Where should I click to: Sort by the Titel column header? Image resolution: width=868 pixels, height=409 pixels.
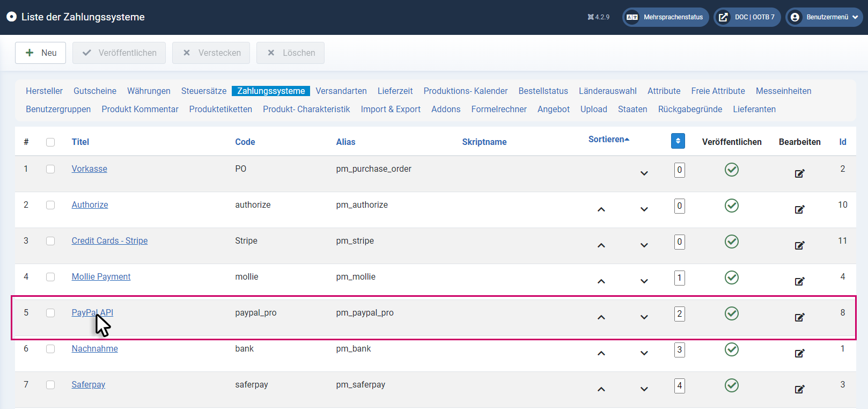pos(80,142)
